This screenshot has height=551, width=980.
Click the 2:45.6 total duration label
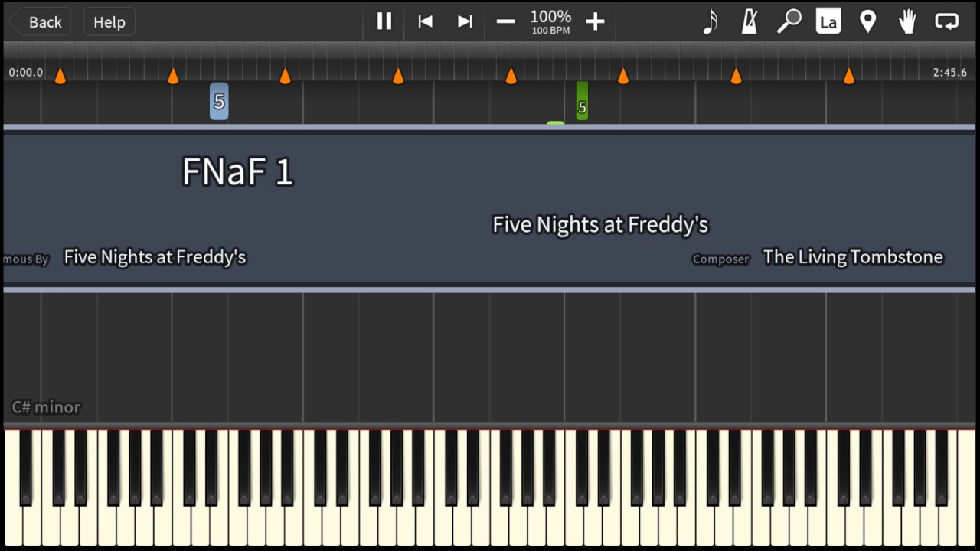point(949,73)
